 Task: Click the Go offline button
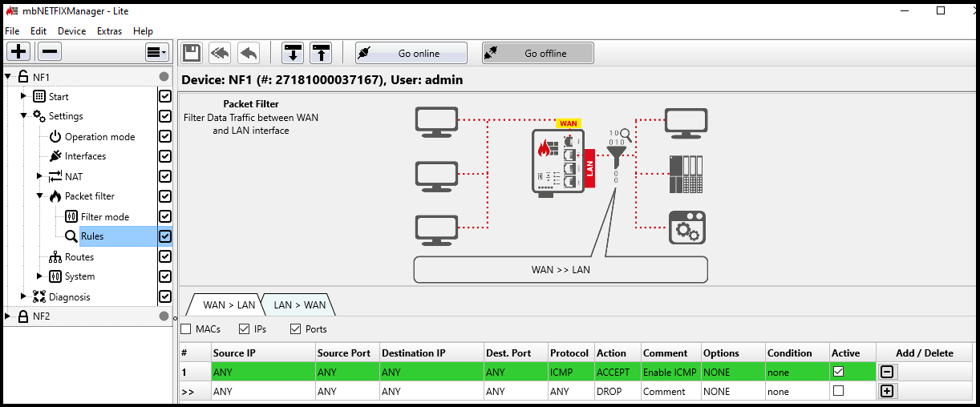click(538, 53)
